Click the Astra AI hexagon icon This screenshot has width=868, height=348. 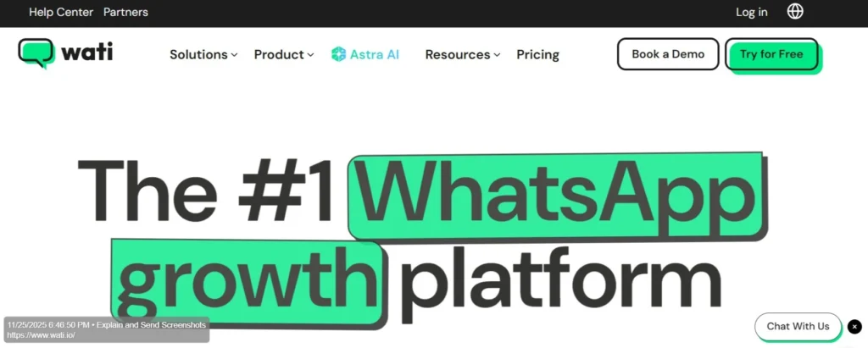click(x=338, y=54)
